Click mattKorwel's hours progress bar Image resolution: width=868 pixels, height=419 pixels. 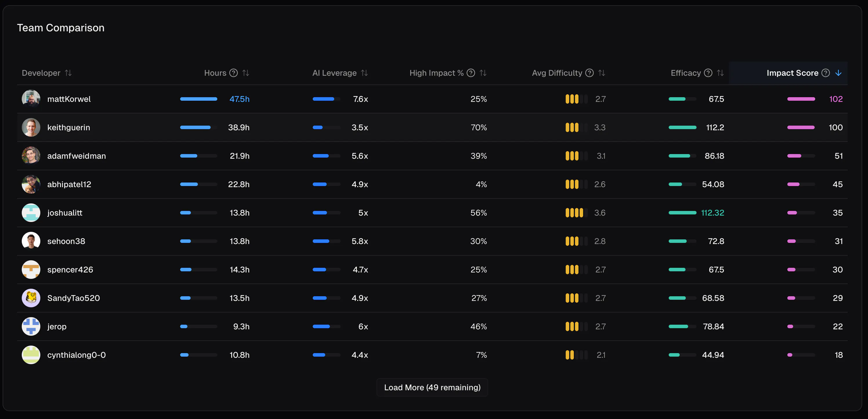pos(198,99)
